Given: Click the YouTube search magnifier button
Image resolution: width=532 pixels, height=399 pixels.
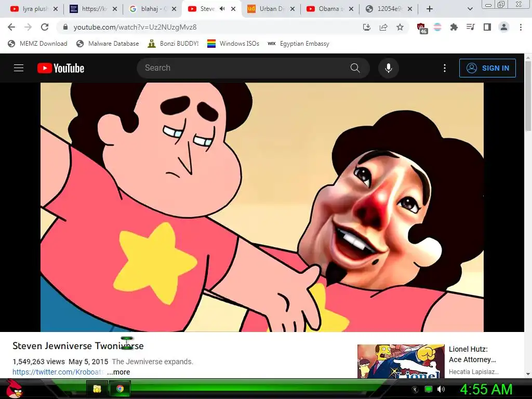Looking at the screenshot, I should click(355, 68).
